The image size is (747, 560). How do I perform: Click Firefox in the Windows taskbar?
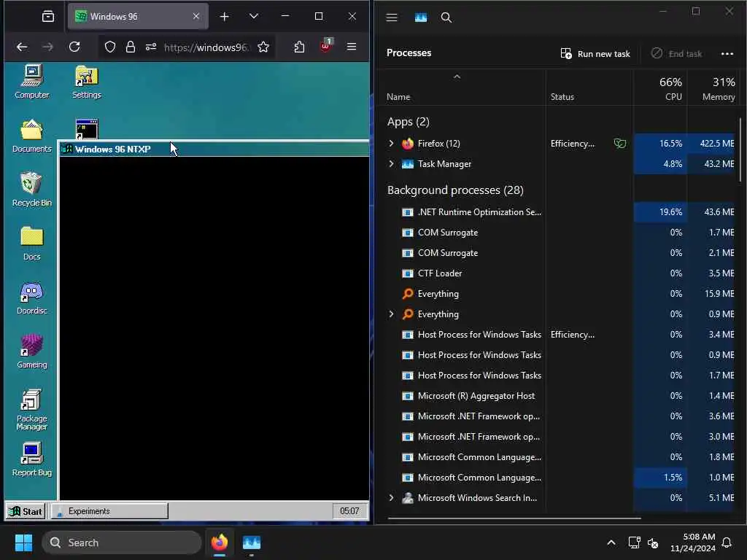click(x=220, y=542)
